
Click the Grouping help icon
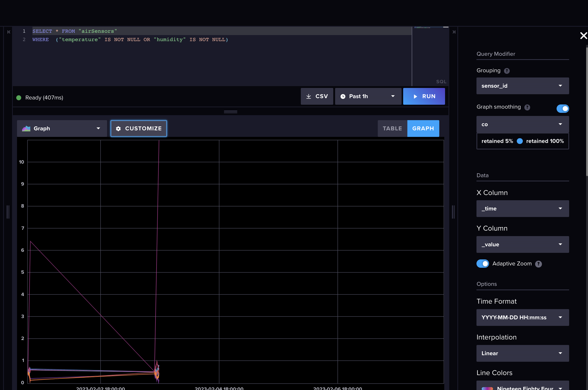click(507, 71)
